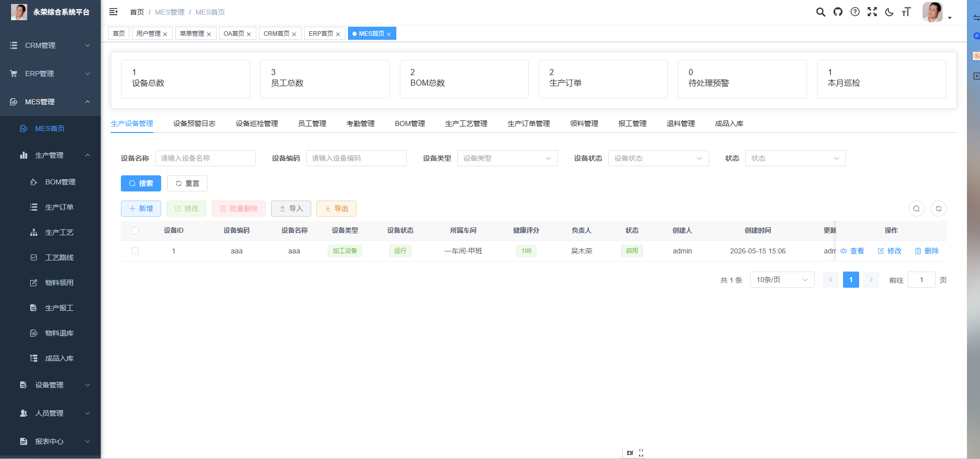Toggle fullscreen mode icon
The width and height of the screenshot is (980, 459).
[x=872, y=12]
